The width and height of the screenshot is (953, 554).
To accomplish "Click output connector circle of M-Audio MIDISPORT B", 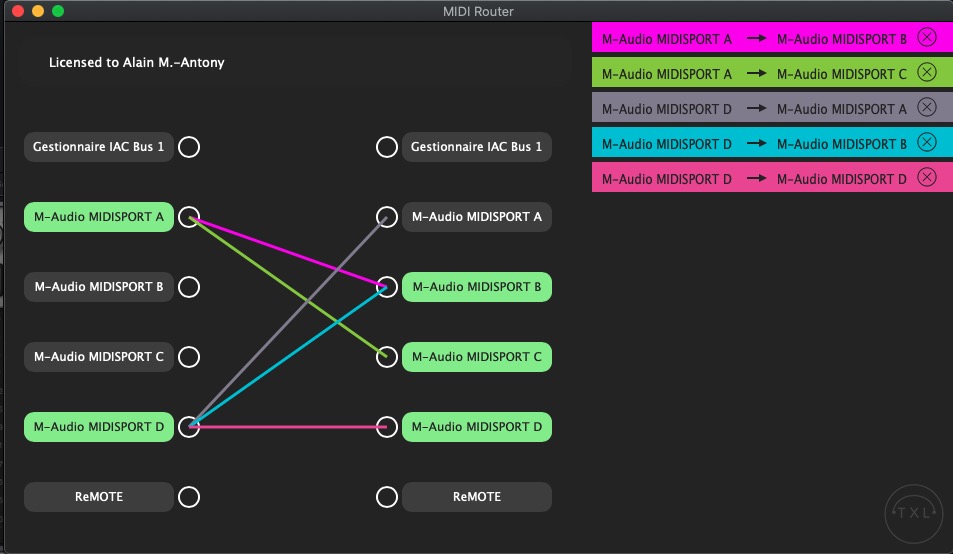I will tap(387, 287).
